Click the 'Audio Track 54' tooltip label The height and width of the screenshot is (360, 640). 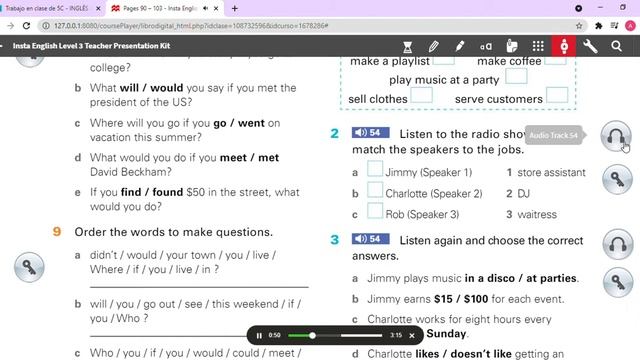(x=553, y=135)
